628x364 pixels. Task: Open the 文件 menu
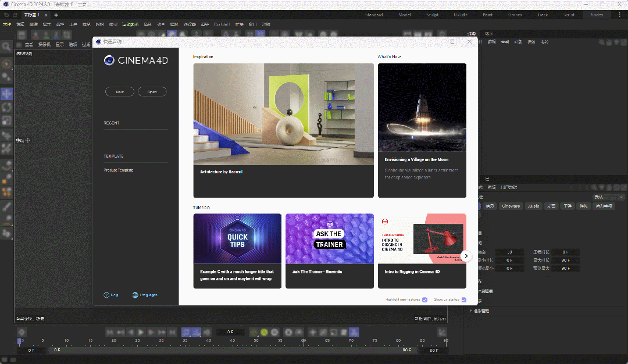7,24
